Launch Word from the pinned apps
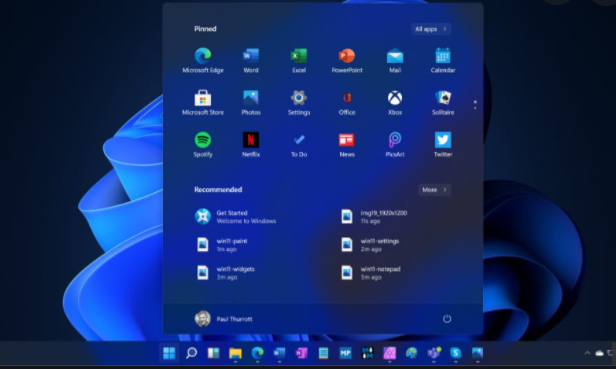 point(251,61)
